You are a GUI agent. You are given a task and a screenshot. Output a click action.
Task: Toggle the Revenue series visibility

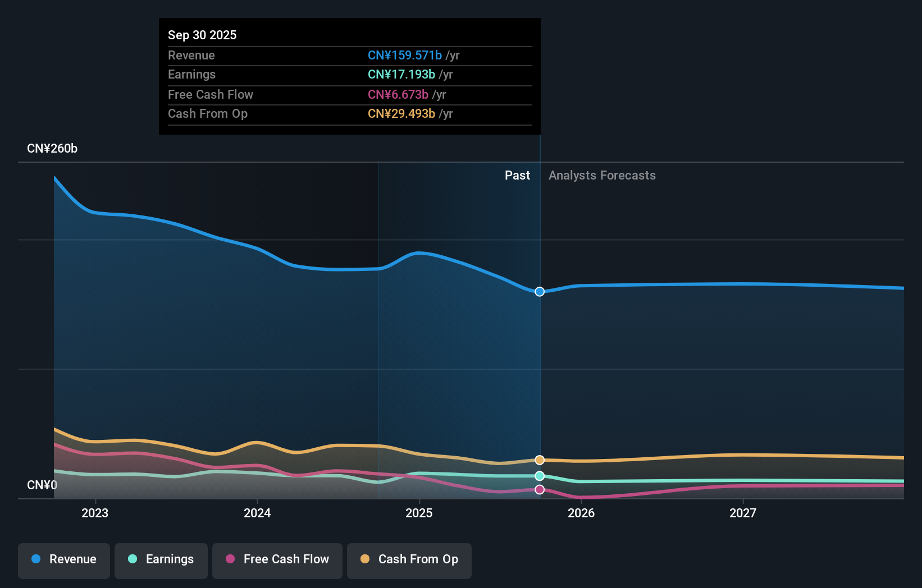pyautogui.click(x=63, y=560)
